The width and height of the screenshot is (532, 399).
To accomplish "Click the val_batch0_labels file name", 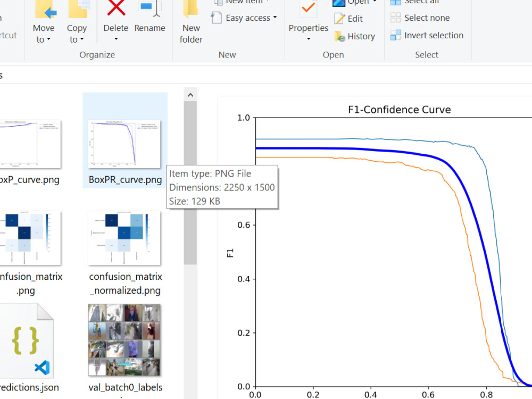I will [x=126, y=387].
